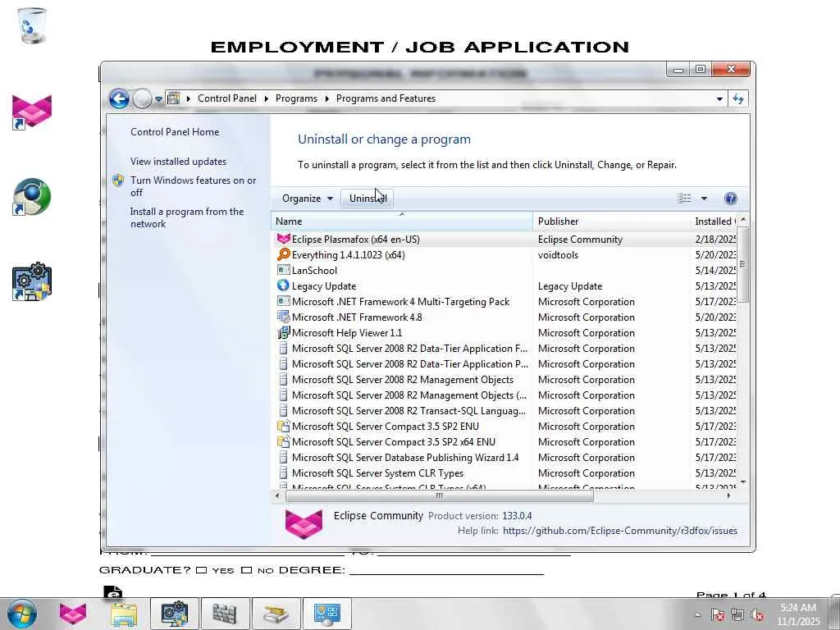840x630 pixels.
Task: Click the vertical scrollbar thumb of program list
Action: click(x=742, y=264)
